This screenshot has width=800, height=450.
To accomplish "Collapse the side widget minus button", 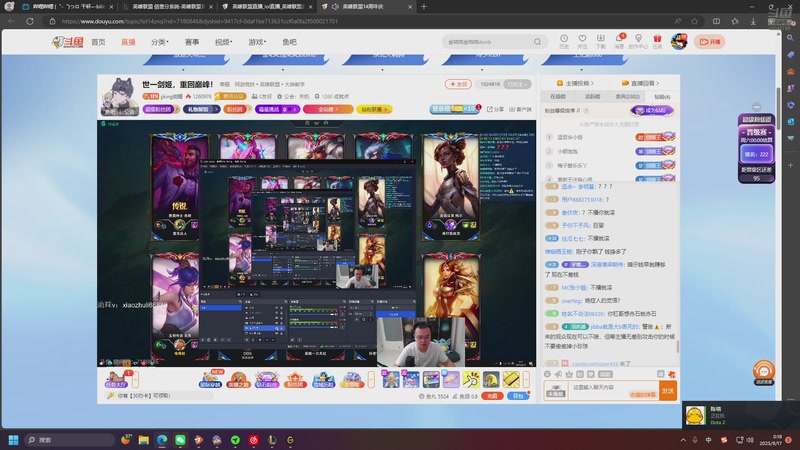I will 757,107.
